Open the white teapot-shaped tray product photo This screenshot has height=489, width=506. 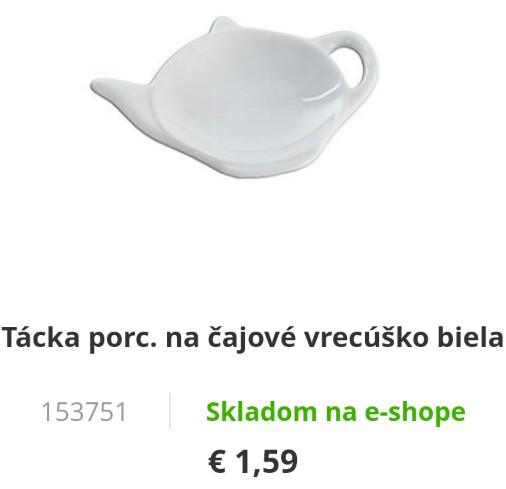tap(235, 97)
